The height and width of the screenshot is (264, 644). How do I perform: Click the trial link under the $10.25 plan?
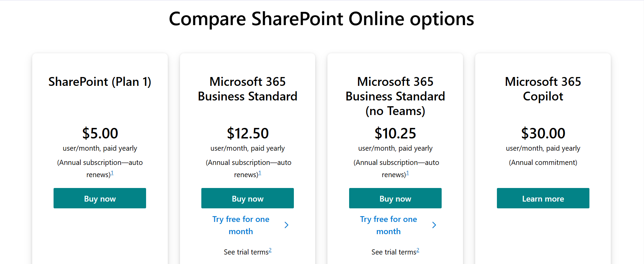(388, 225)
